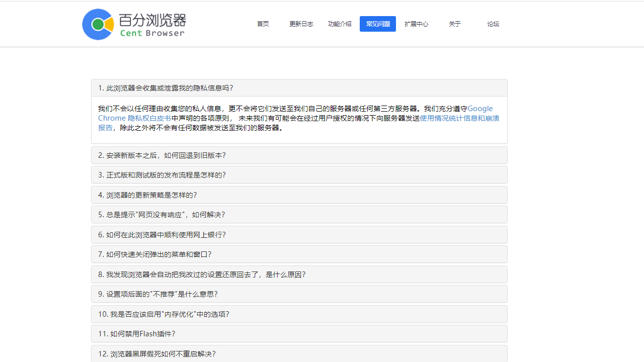Viewport: 644px width, 362px height.
Task: Navigate to the 关于 page
Action: pos(454,24)
